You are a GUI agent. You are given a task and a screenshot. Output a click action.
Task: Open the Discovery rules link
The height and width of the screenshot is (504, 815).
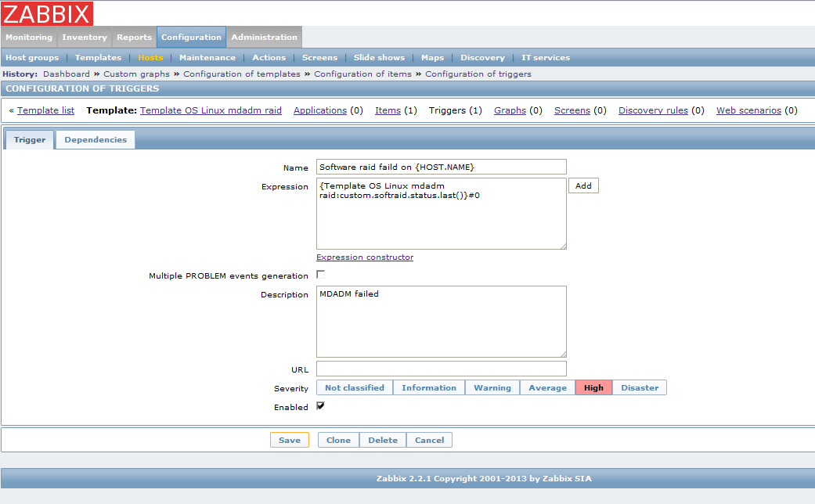tap(653, 110)
